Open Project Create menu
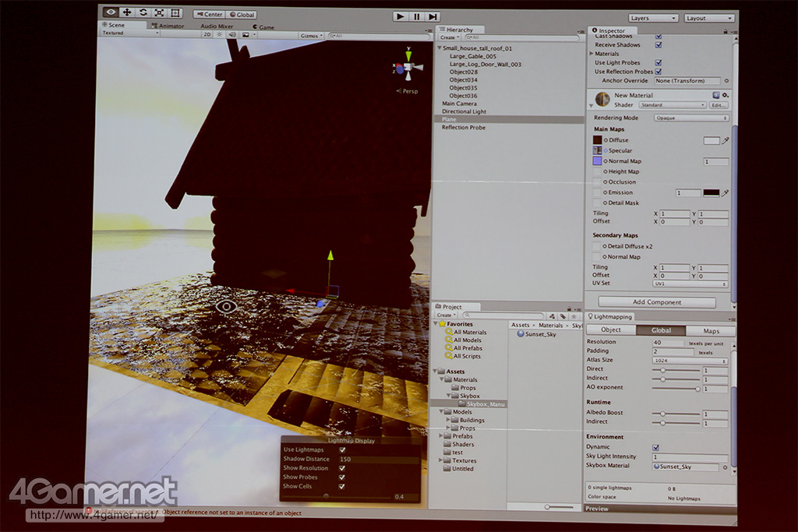The width and height of the screenshot is (798, 532). 445,315
